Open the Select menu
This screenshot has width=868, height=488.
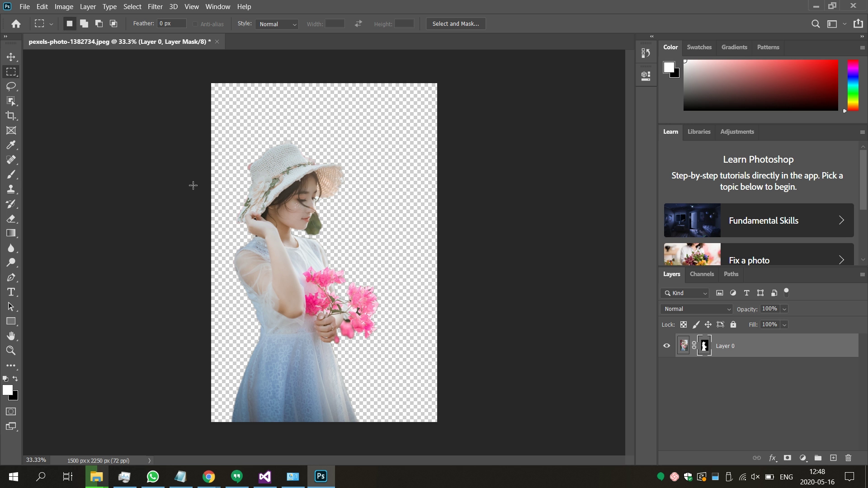(x=132, y=6)
